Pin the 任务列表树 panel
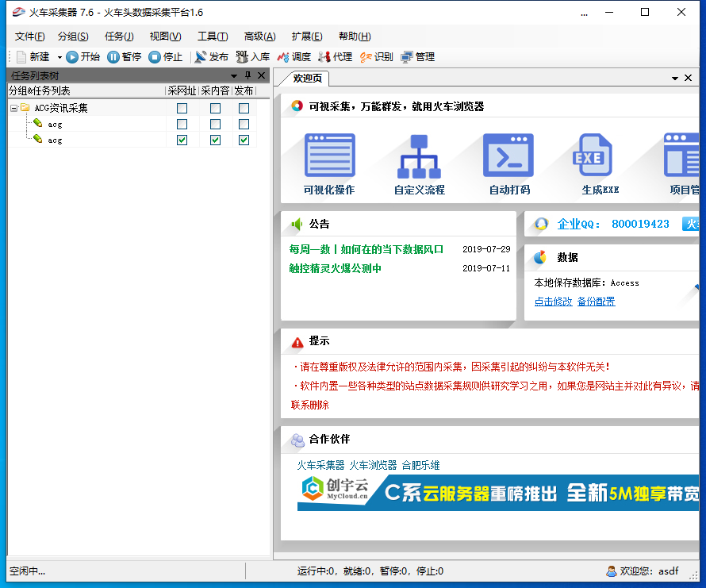 [x=247, y=75]
